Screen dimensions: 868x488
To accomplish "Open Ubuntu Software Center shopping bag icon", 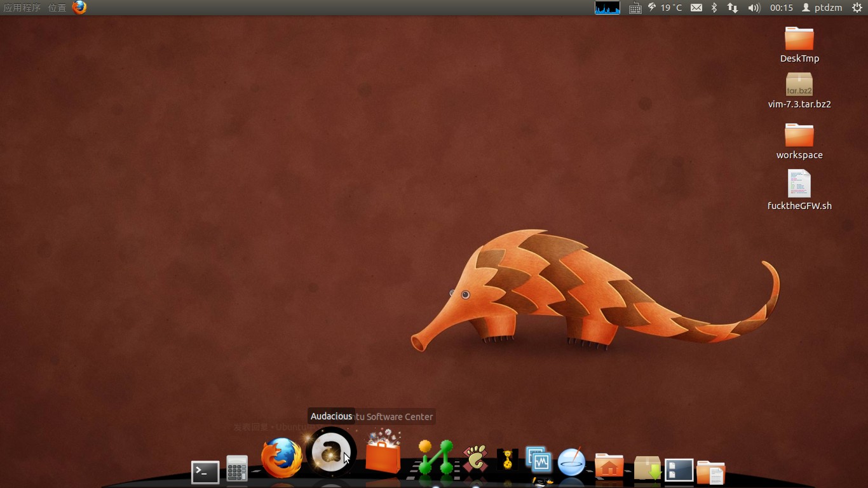I will tap(383, 452).
